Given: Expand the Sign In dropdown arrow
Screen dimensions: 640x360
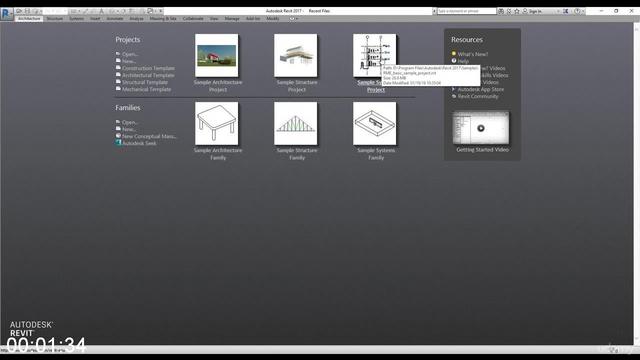Looking at the screenshot, I should [x=558, y=11].
